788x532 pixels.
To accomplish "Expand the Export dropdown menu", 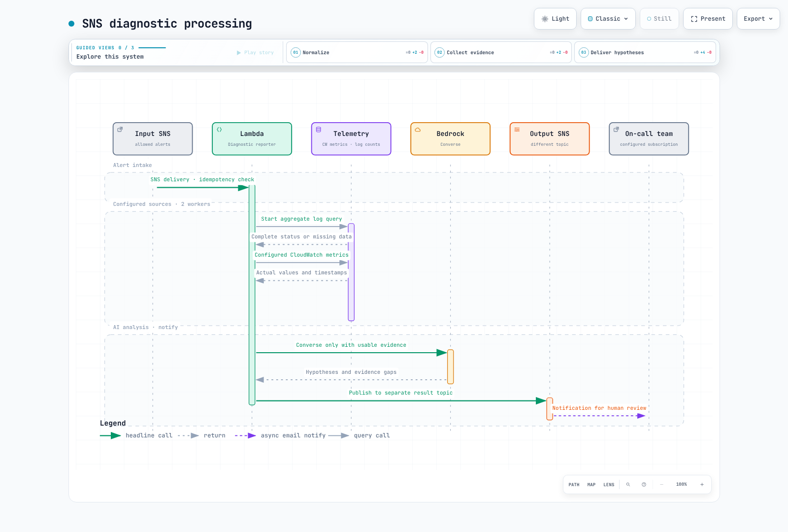I will (758, 19).
